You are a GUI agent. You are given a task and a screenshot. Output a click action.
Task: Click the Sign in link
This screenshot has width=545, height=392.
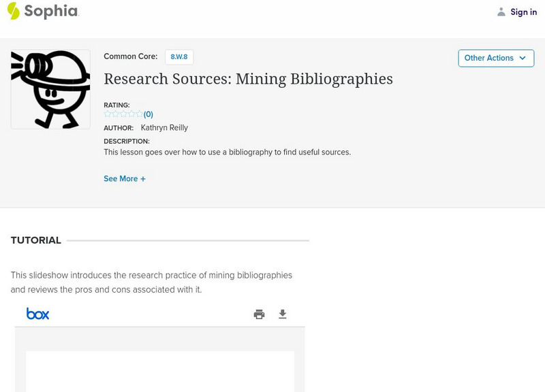[x=523, y=12]
